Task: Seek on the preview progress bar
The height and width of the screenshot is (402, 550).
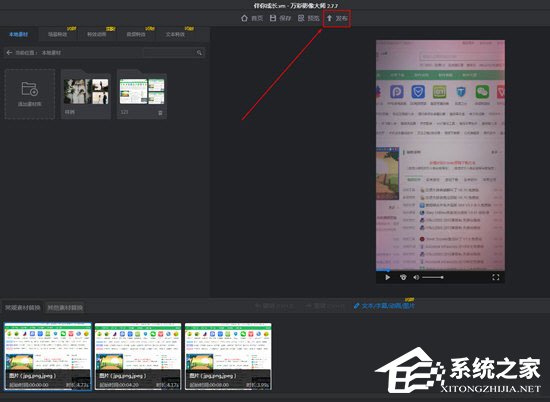Action: [x=441, y=270]
